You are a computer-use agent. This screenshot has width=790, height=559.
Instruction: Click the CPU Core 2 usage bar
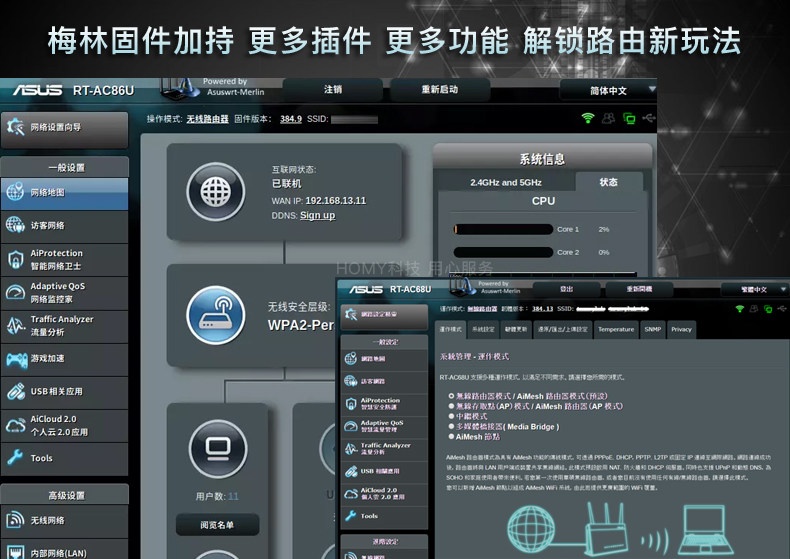coord(503,252)
